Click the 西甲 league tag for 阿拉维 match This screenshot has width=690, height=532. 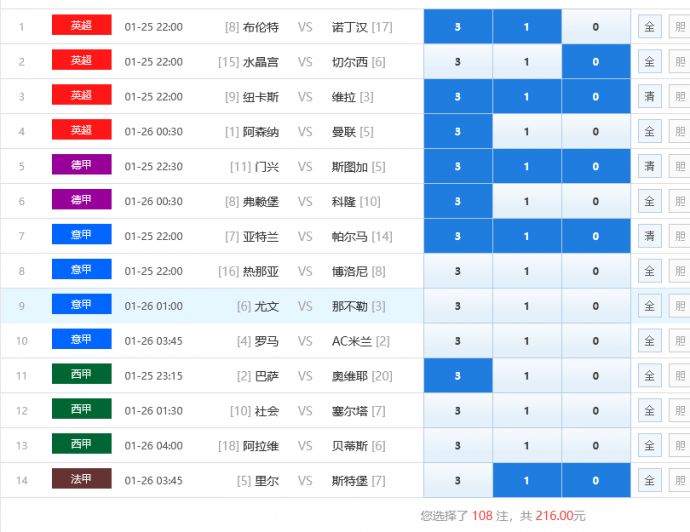pyautogui.click(x=81, y=444)
